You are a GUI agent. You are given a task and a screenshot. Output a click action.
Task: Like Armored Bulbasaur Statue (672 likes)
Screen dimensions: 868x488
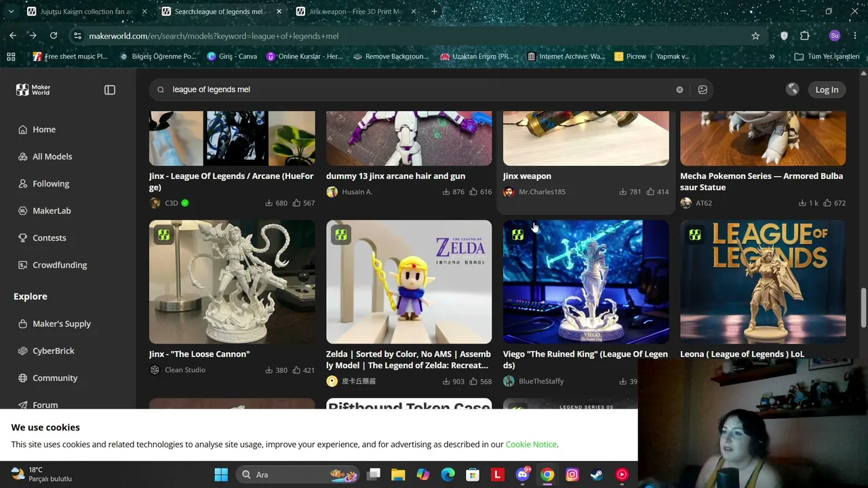point(835,203)
